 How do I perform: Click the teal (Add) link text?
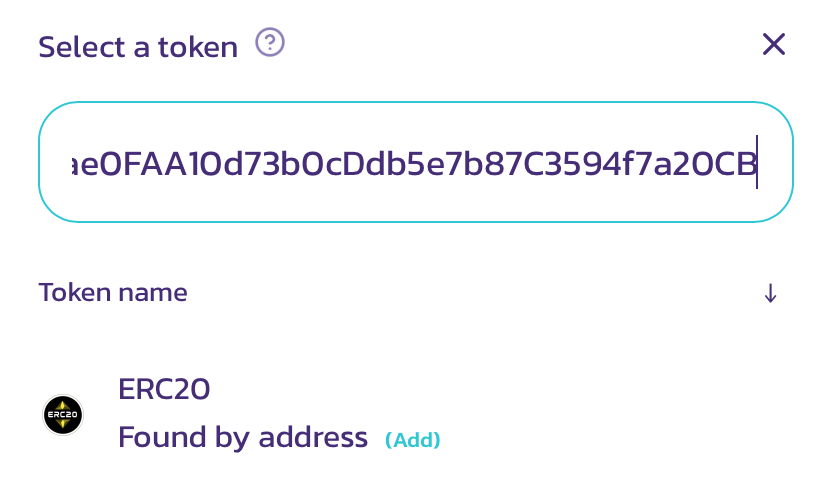(x=413, y=439)
